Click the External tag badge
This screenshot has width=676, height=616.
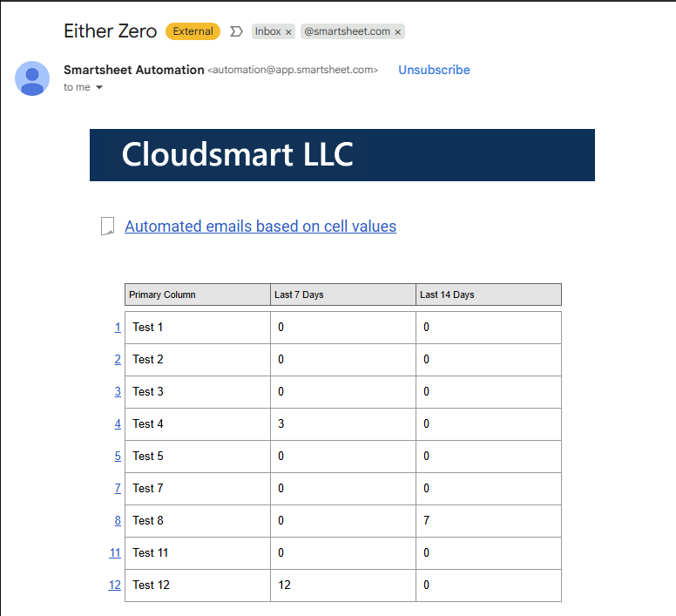click(x=193, y=31)
